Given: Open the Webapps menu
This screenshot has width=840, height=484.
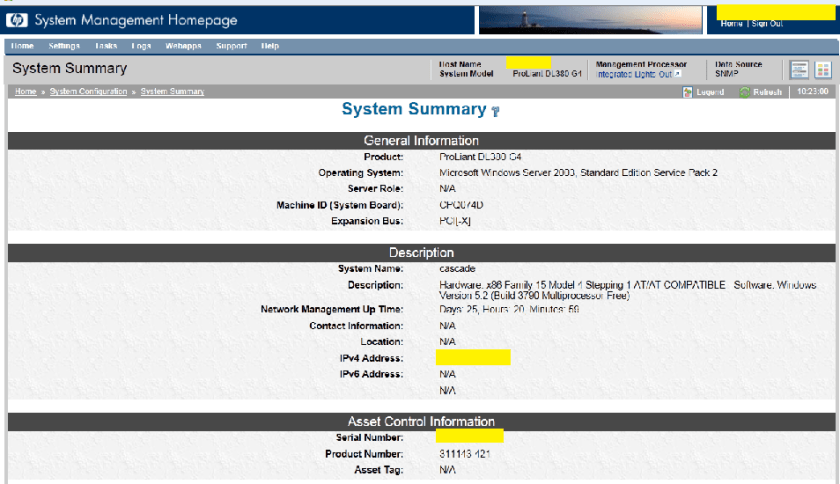Looking at the screenshot, I should pos(183,46).
